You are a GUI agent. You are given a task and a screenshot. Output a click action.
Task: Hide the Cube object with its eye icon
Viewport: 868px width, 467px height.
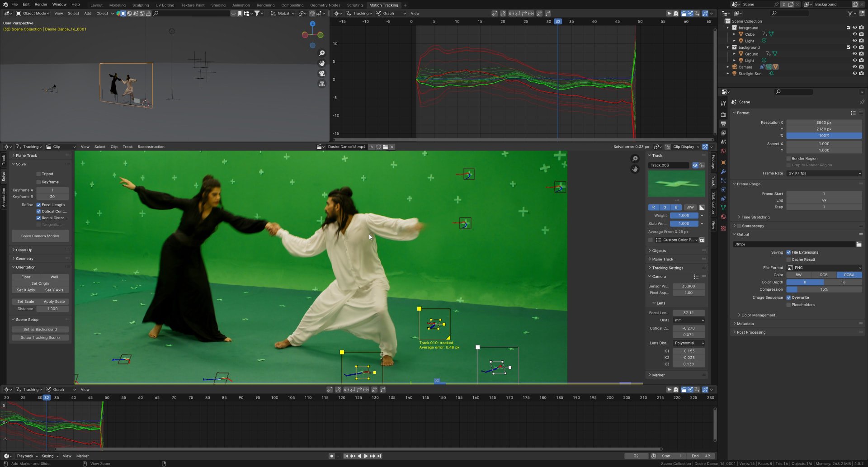tap(854, 34)
